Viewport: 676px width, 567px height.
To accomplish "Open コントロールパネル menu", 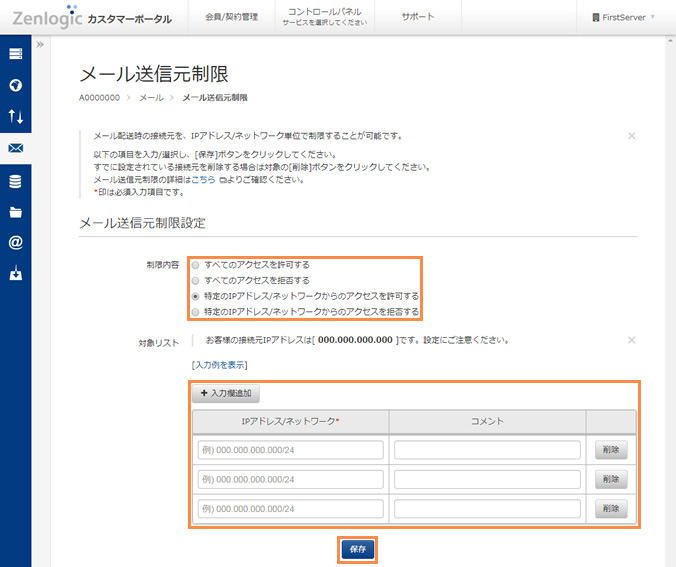I will [325, 17].
